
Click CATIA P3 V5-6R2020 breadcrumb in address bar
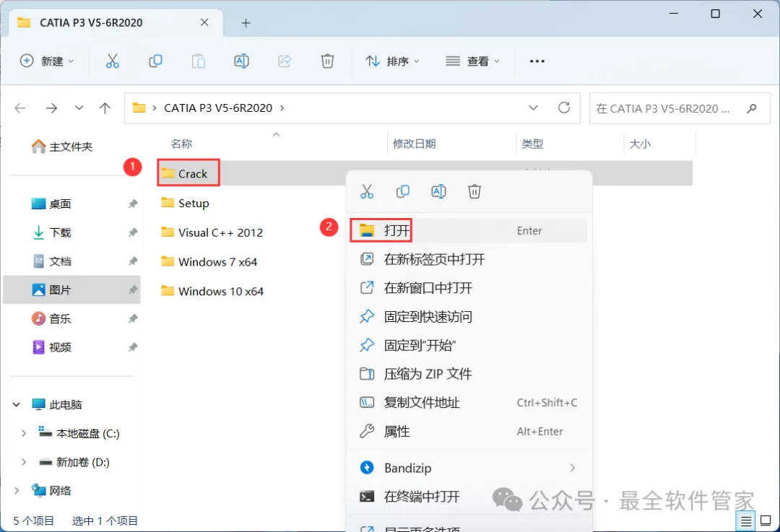(218, 108)
